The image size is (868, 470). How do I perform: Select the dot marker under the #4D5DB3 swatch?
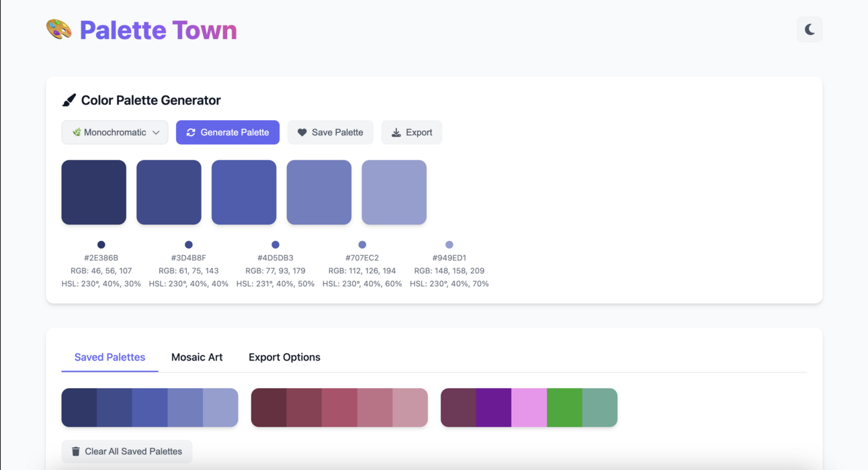275,244
